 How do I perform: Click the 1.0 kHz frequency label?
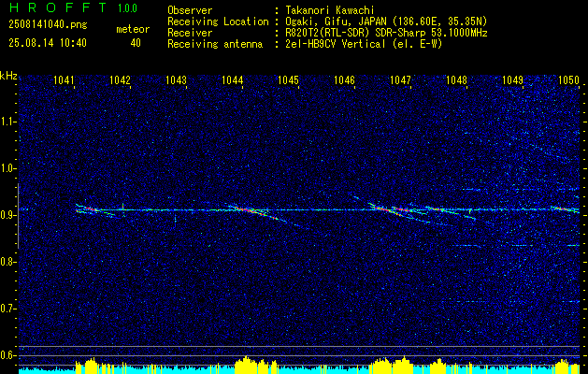[8, 169]
